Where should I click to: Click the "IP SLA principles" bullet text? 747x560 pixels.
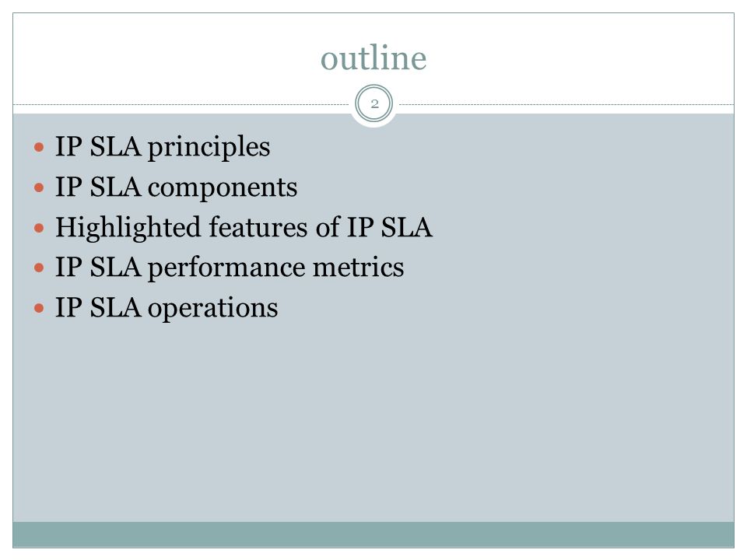(163, 147)
